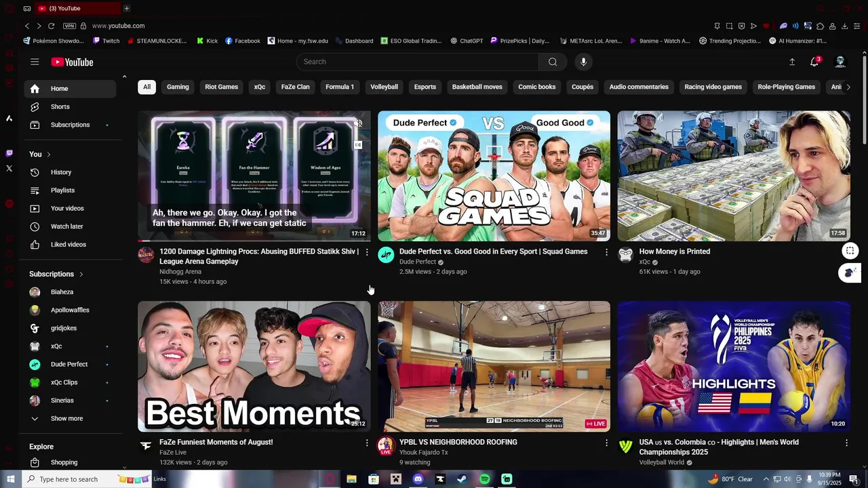Screen dimensions: 868x488
Task: Go to the YouTube logo home link
Action: tap(72, 62)
